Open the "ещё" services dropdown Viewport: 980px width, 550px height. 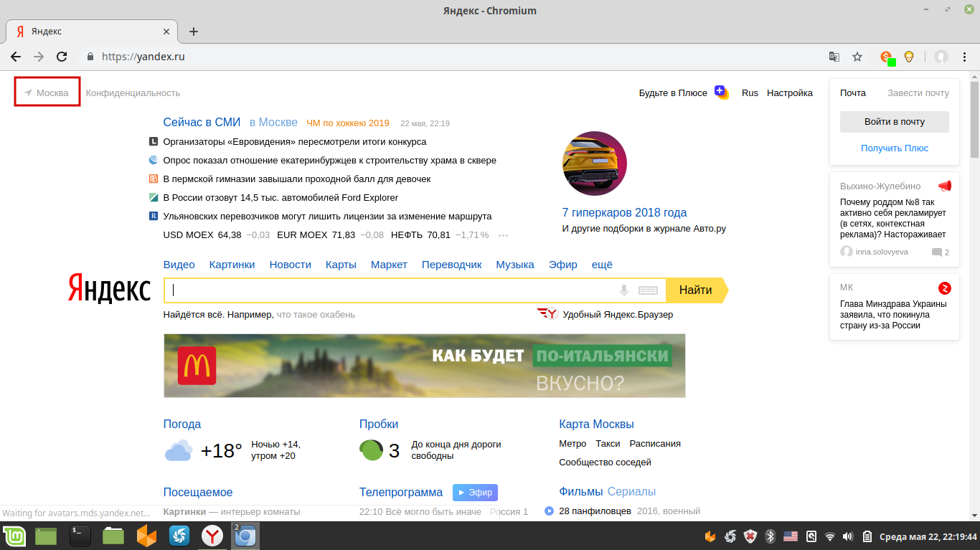pos(602,264)
